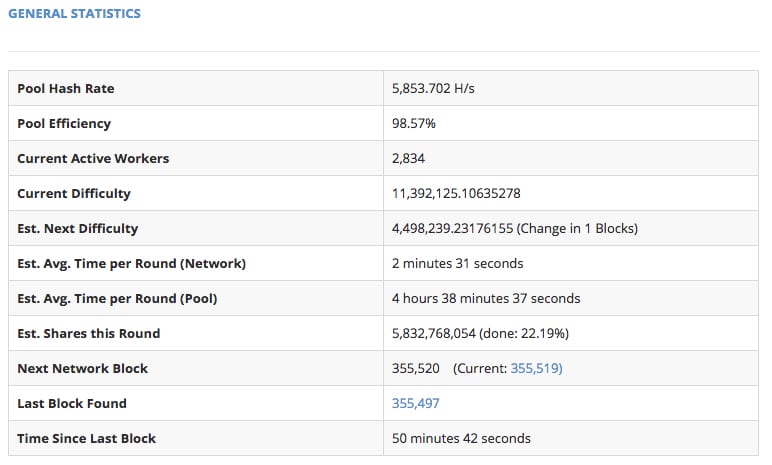Click the 11,392,125.10635278 difficulty value

[x=456, y=194]
